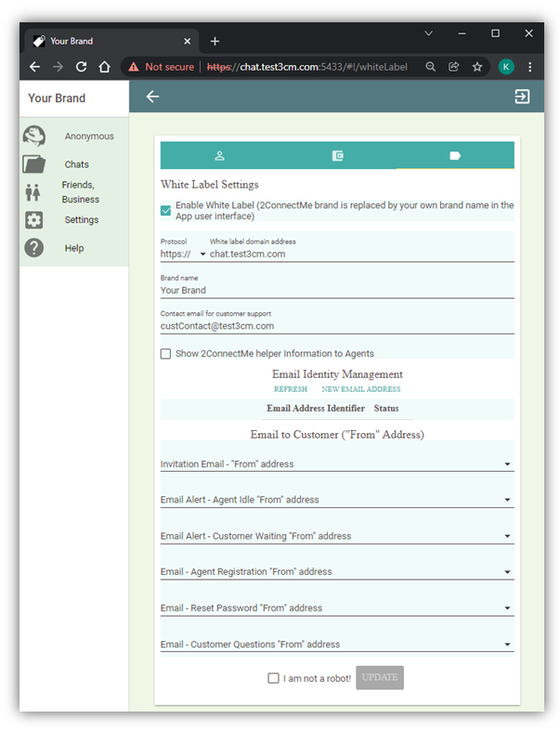The width and height of the screenshot is (560, 732).
Task: Open the Friends, Business sidebar item
Action: click(x=80, y=192)
